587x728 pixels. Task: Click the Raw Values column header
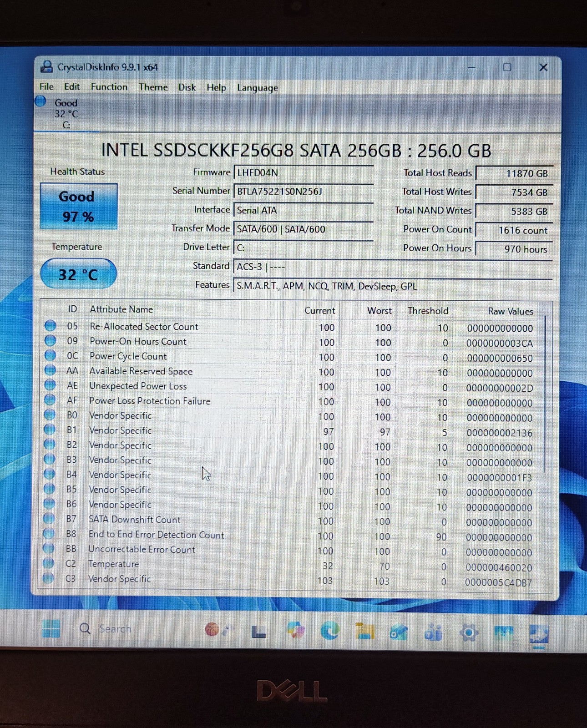coord(510,311)
